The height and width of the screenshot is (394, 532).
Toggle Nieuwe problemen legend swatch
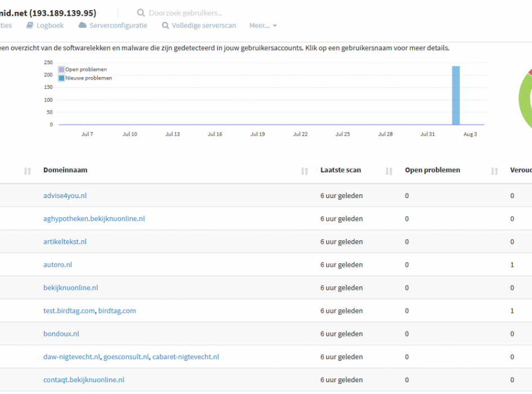61,78
